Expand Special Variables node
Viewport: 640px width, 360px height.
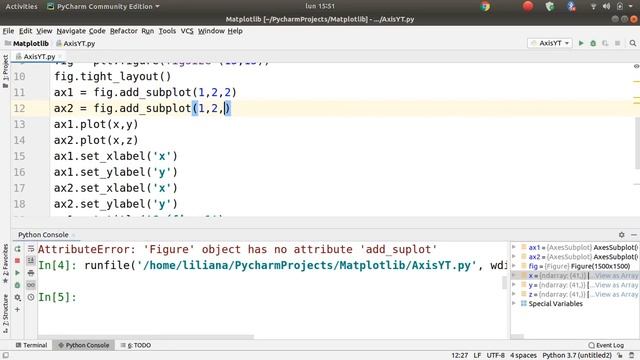(x=514, y=304)
